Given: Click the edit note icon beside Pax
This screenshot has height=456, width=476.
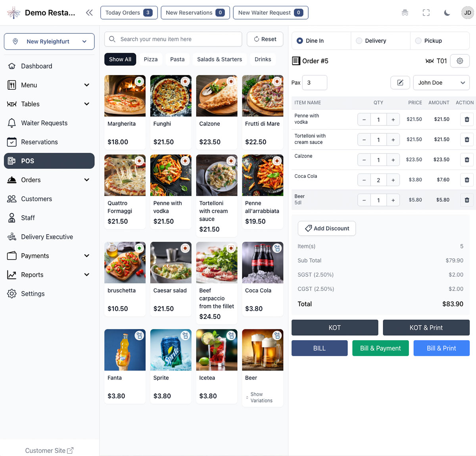Looking at the screenshot, I should 400,83.
